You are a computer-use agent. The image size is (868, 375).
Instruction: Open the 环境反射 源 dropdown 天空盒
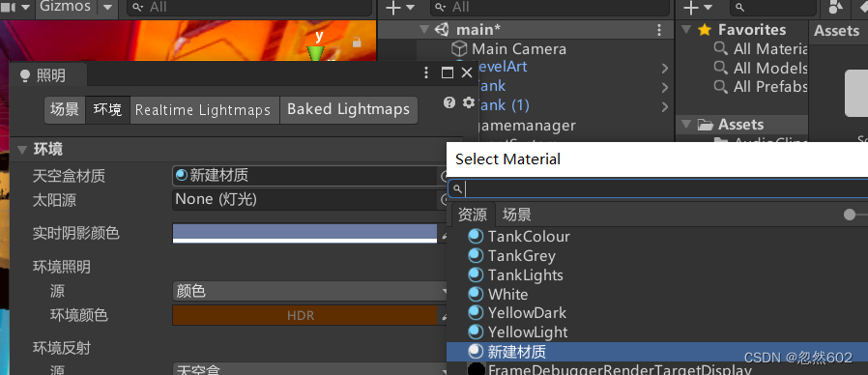click(x=310, y=369)
